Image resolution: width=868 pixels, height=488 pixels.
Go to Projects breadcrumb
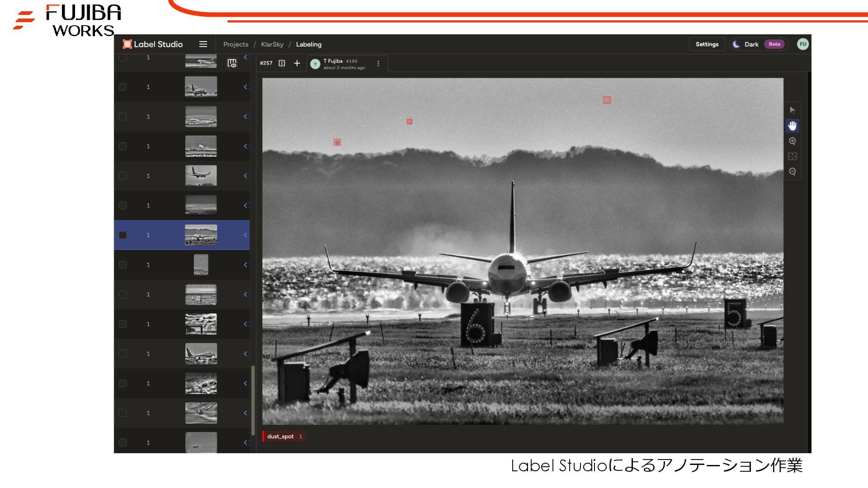(236, 44)
